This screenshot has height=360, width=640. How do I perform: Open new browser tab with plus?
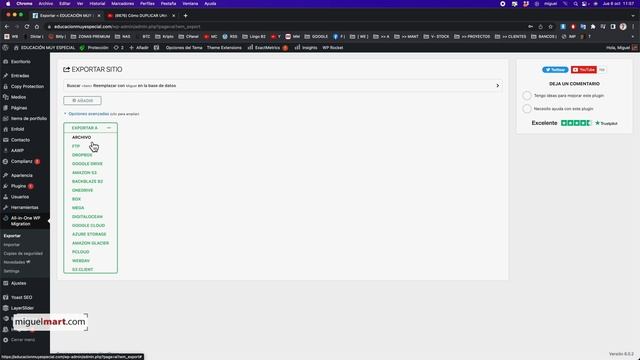185,16
